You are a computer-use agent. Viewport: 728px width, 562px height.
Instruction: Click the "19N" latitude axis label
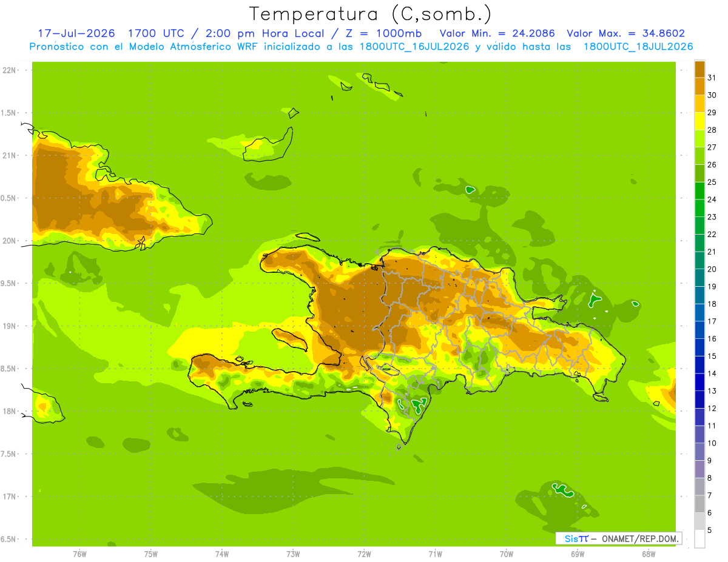click(9, 326)
